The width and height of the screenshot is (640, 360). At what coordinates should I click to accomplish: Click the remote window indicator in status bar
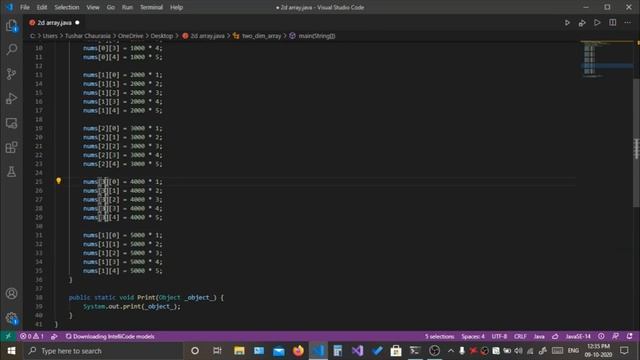coord(8,336)
